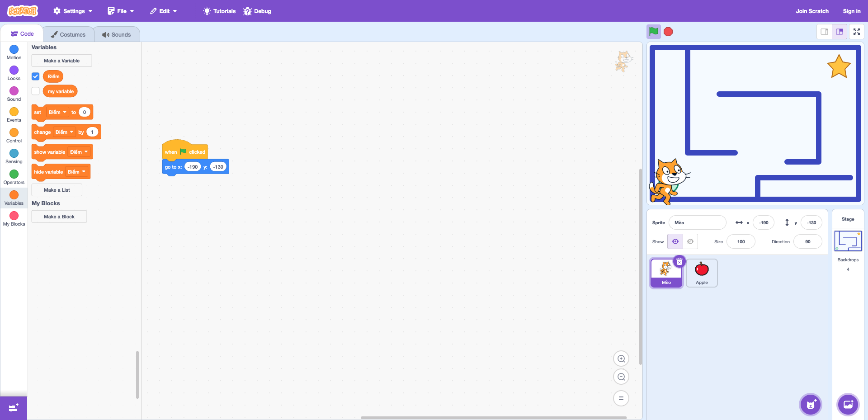Click the Join Scratch link

coord(812,11)
